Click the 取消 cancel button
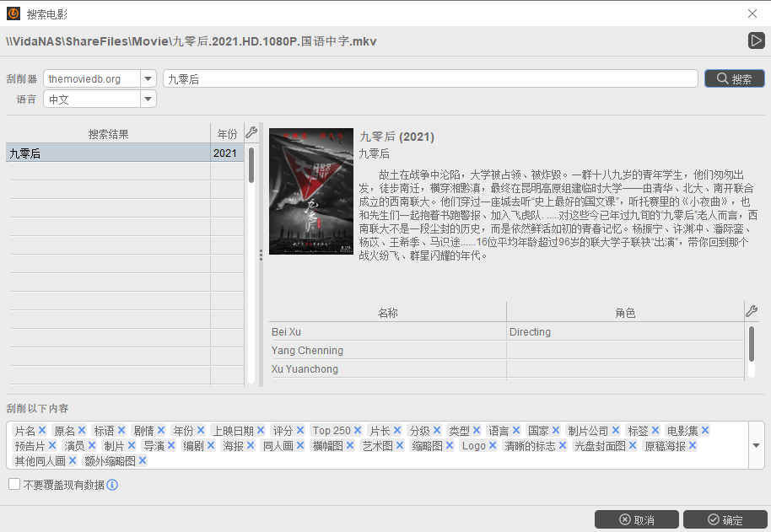Viewport: 771px width, 532px height. (637, 519)
